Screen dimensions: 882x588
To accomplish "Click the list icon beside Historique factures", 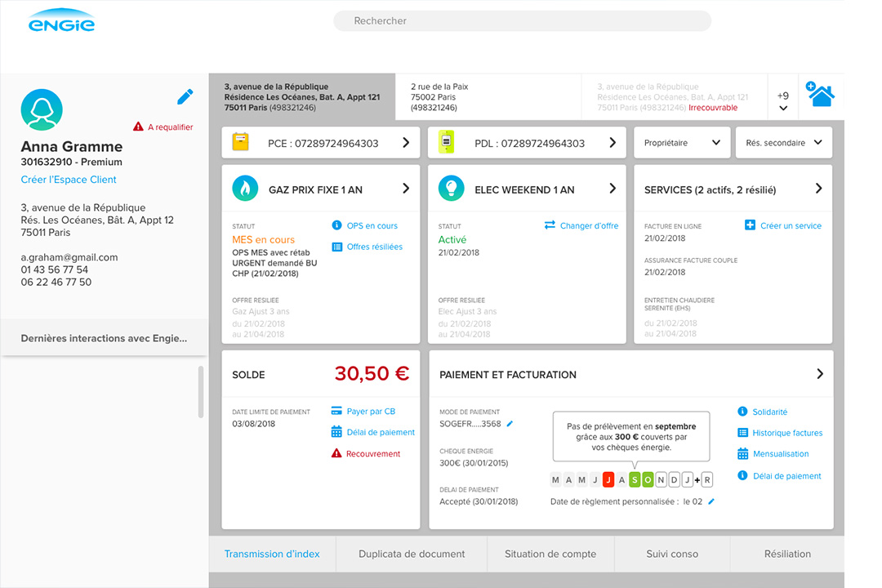I will point(742,433).
